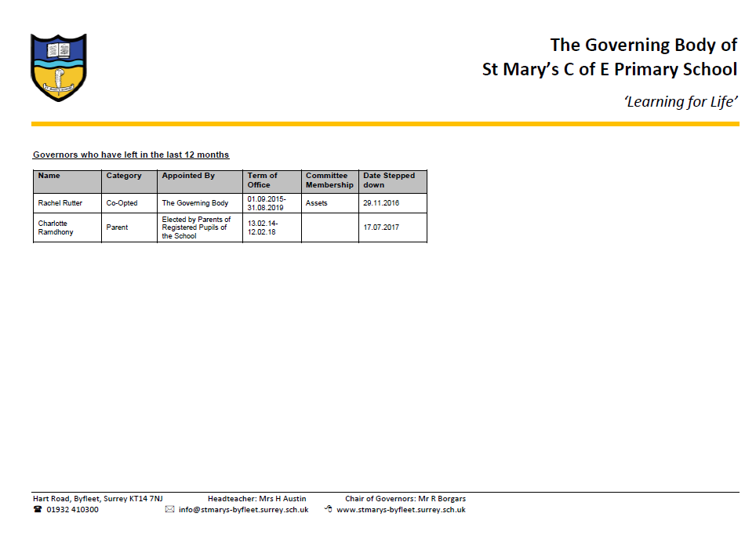
Task: Select the heading 'Governors who have left in the last 12 months'
Action: pos(131,155)
